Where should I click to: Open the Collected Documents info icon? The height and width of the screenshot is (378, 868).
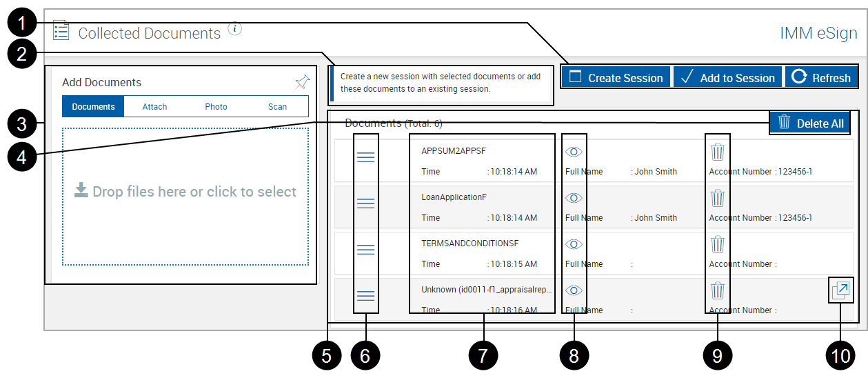235,29
